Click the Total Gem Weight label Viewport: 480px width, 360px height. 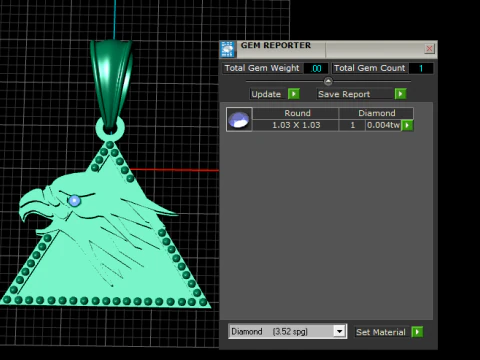pos(262,68)
